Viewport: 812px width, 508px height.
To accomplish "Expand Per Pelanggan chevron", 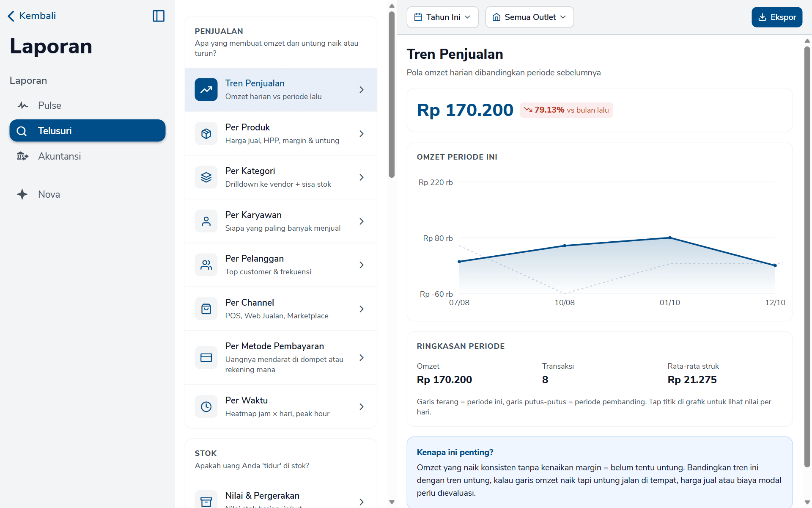I will (x=362, y=265).
